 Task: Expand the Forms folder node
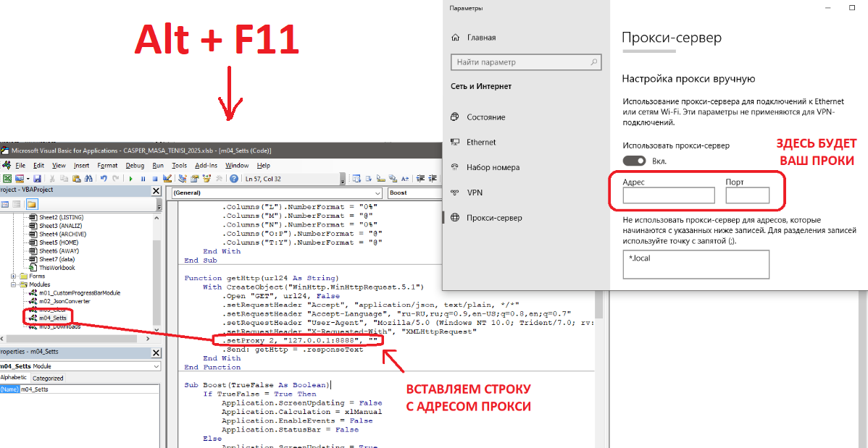click(14, 276)
